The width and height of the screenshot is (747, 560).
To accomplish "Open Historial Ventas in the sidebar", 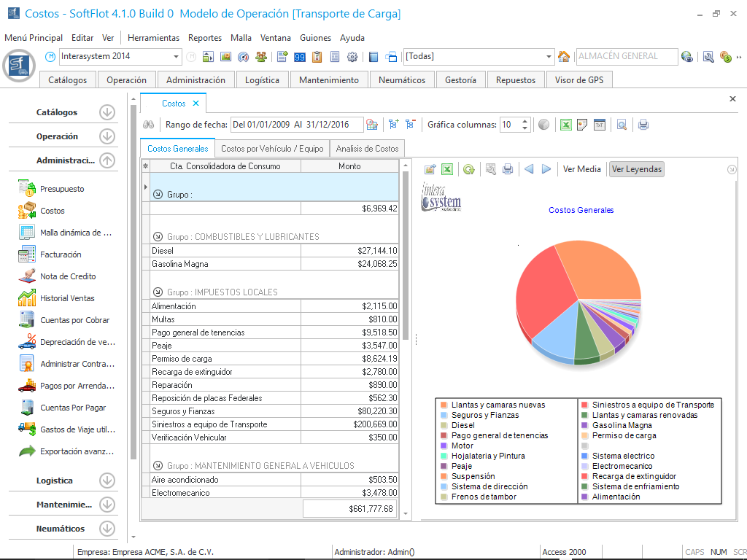I will (x=67, y=298).
